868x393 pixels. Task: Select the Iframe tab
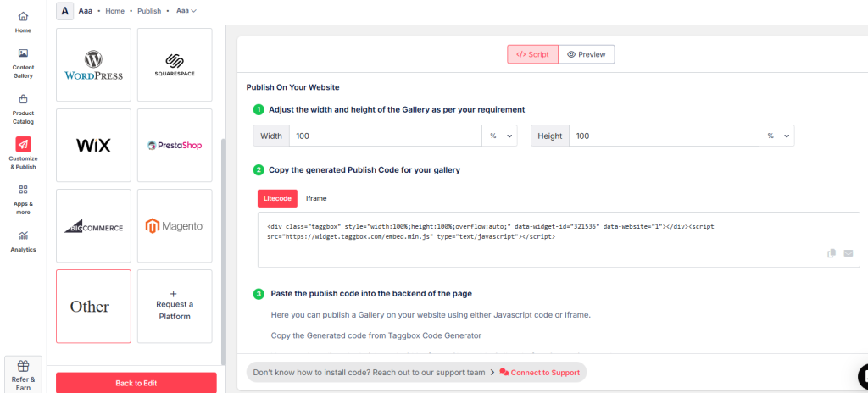coord(316,198)
